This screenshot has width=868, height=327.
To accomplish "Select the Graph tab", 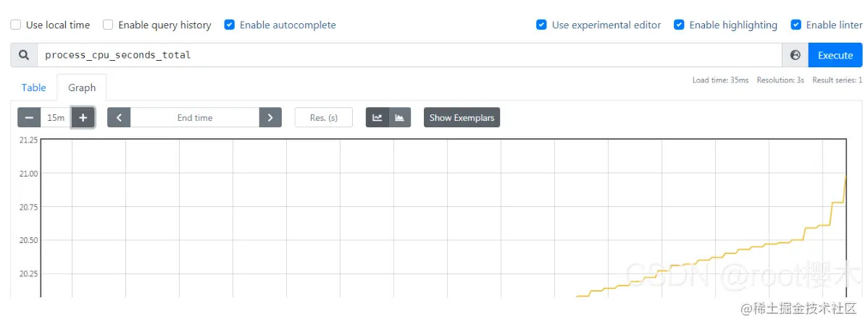I will click(82, 88).
